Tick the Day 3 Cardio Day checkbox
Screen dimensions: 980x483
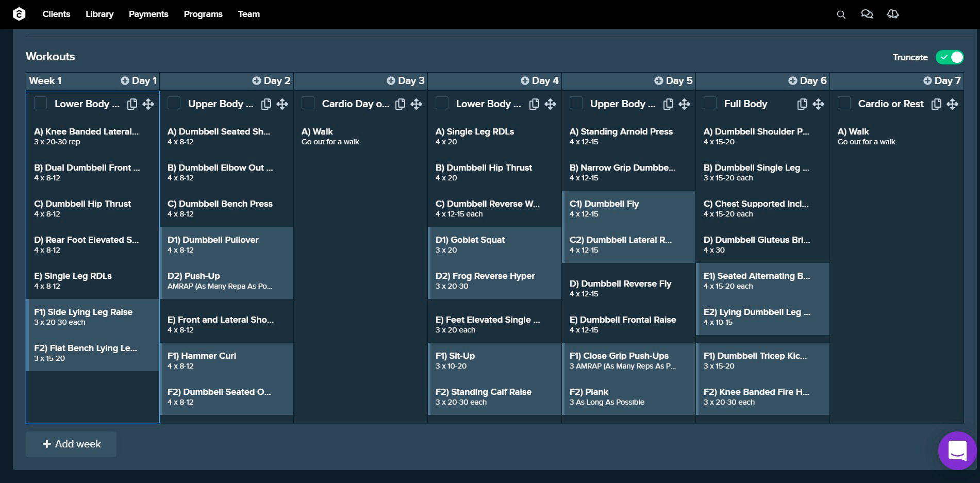308,103
